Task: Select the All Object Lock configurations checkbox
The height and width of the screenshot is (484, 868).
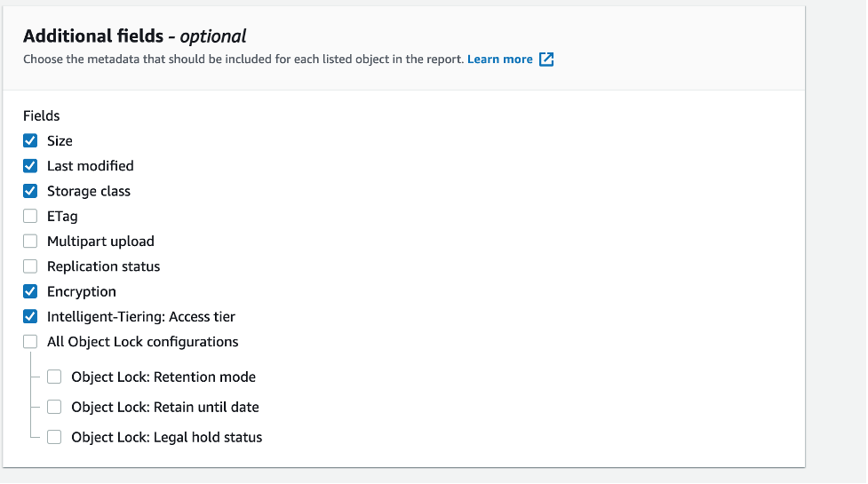Action: [x=30, y=342]
